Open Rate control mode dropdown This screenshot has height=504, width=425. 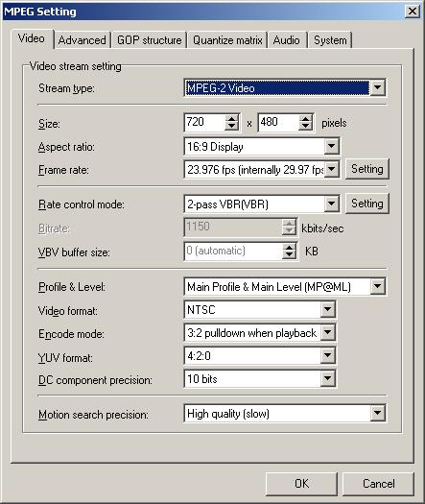332,204
